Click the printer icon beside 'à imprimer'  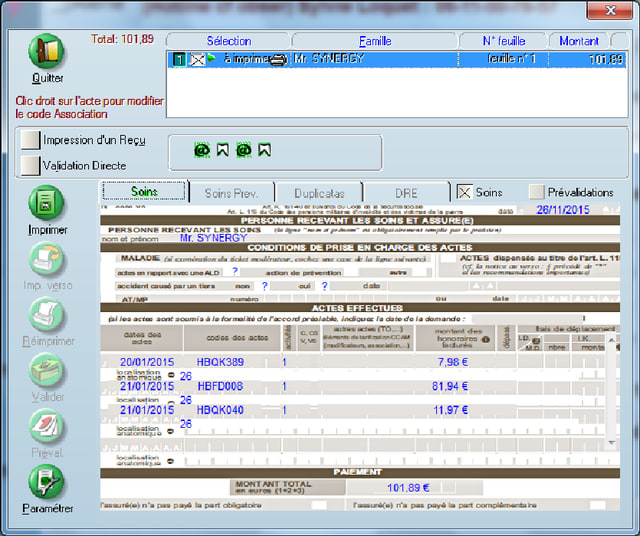pos(277,60)
